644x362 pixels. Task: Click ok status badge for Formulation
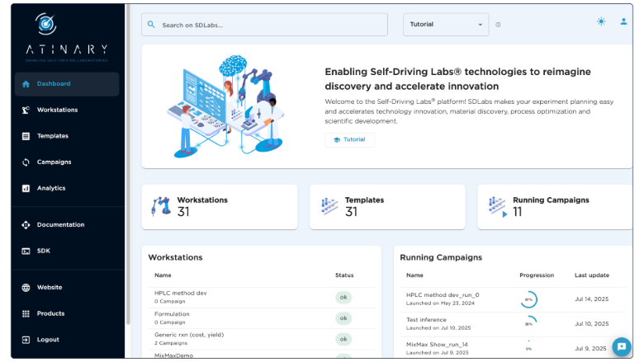[343, 318]
